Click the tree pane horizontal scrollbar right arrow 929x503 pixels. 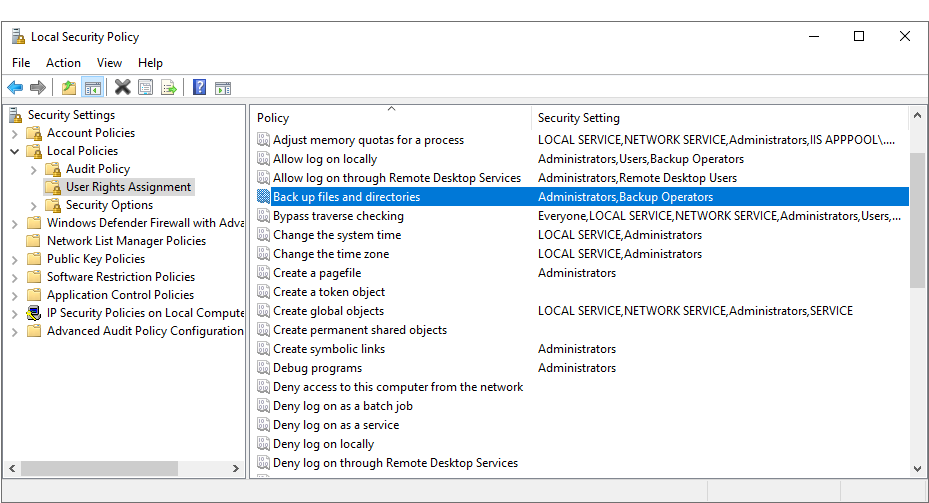coord(238,468)
